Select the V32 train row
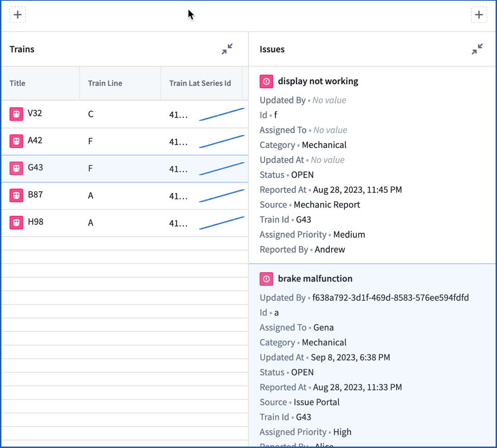The width and height of the screenshot is (497, 448). tap(124, 114)
